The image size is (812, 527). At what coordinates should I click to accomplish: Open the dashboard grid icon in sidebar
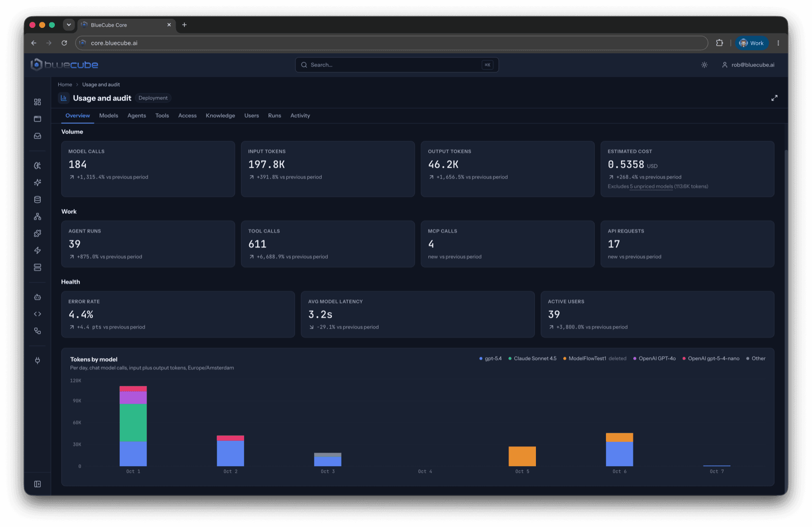pyautogui.click(x=38, y=102)
